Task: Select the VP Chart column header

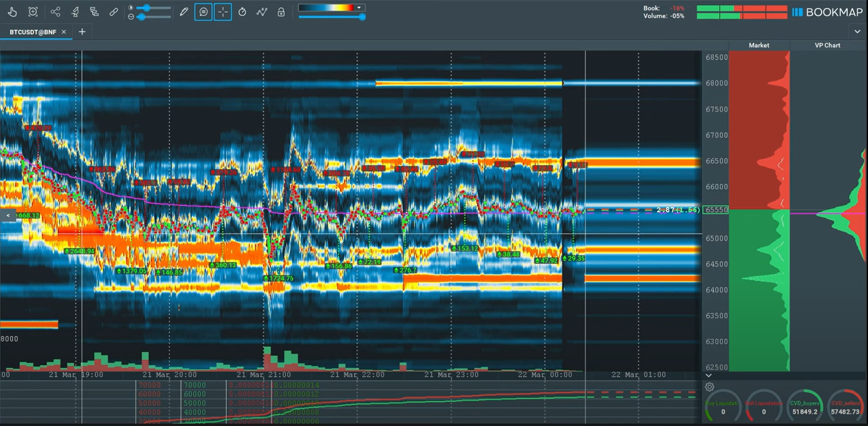Action: pyautogui.click(x=827, y=45)
